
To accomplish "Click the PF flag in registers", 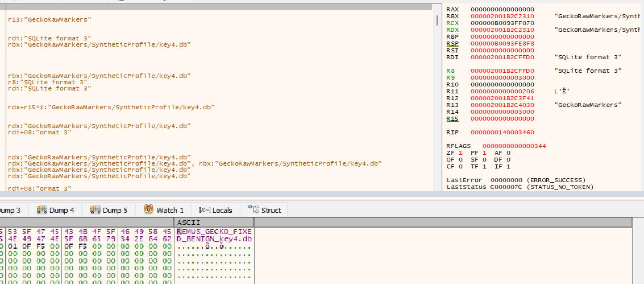I will [479, 153].
